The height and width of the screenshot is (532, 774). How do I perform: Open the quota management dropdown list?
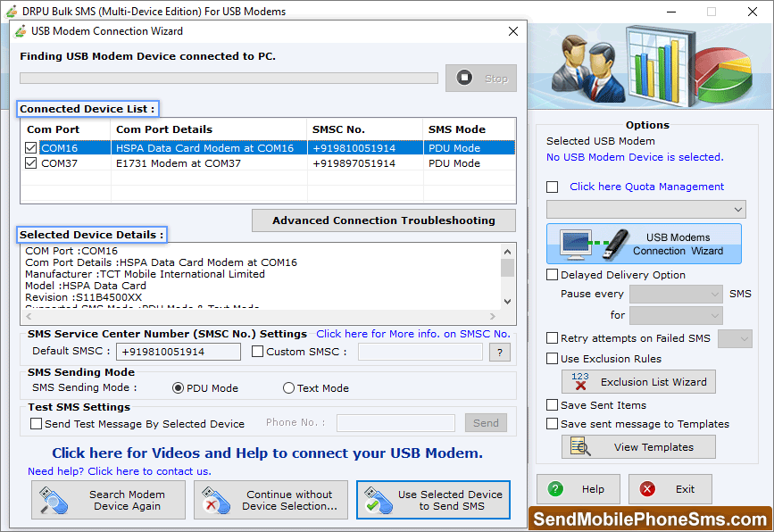(x=645, y=209)
